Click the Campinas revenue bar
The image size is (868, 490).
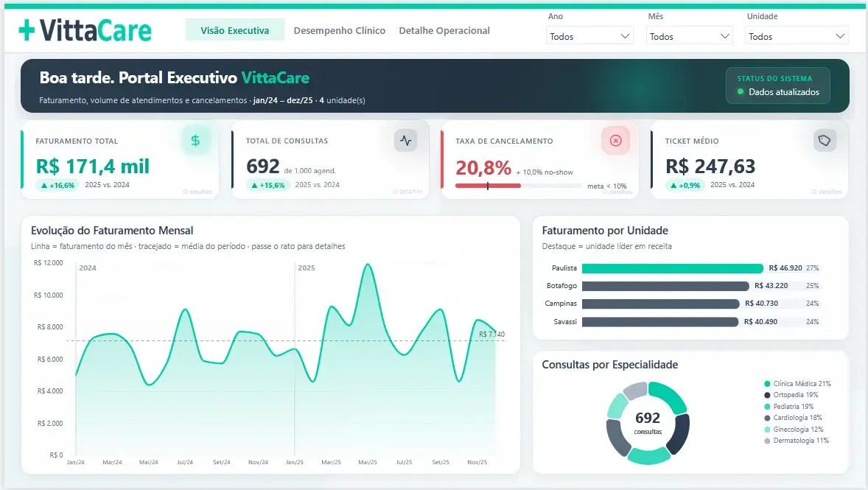coord(660,304)
